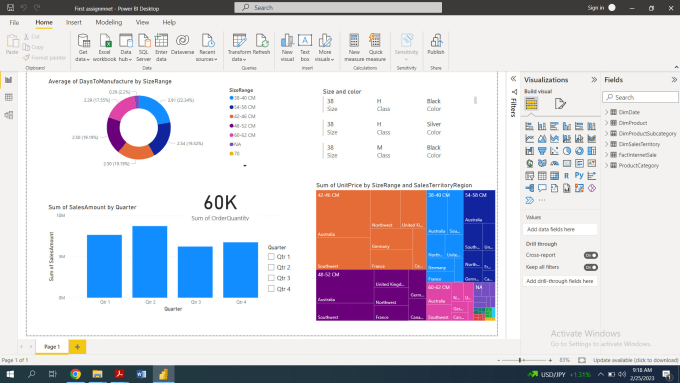Select the decomposition tree visual
The width and height of the screenshot is (680, 383).
click(x=529, y=188)
